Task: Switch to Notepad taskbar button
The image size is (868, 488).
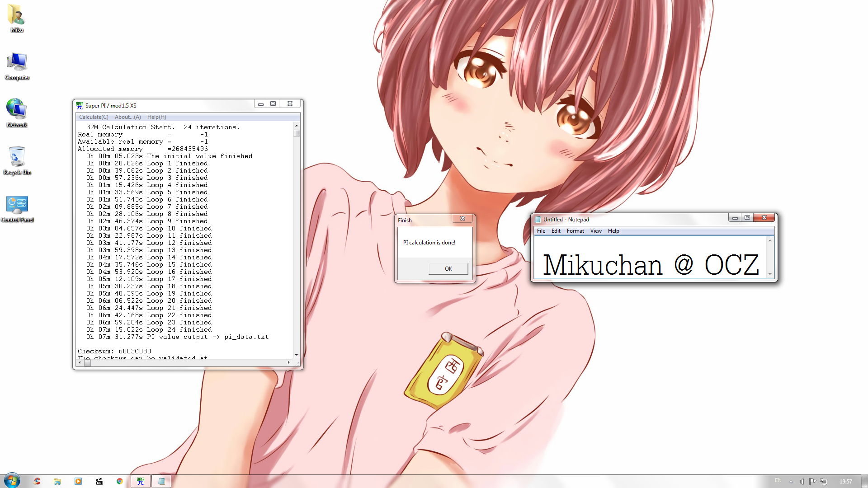Action: tap(161, 481)
